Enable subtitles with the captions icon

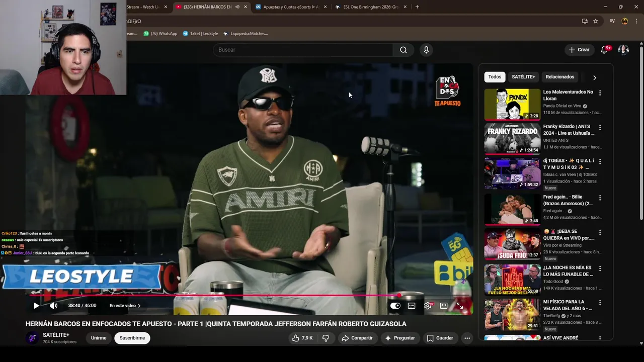(412, 306)
